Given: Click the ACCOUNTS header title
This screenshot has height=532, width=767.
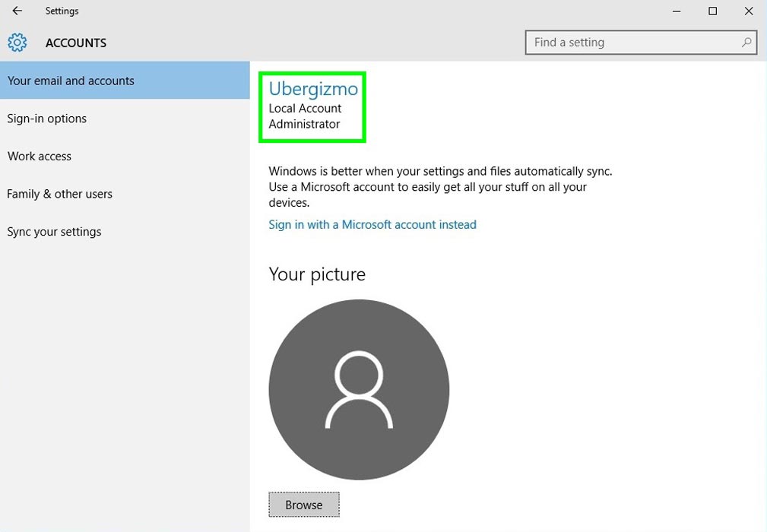Looking at the screenshot, I should 76,43.
